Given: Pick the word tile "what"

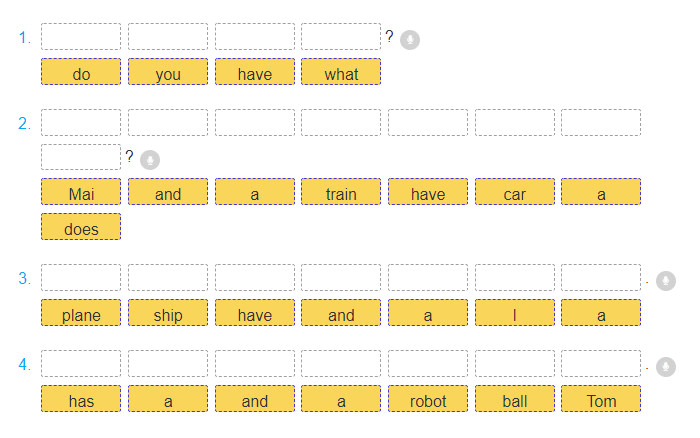Looking at the screenshot, I should (x=341, y=73).
